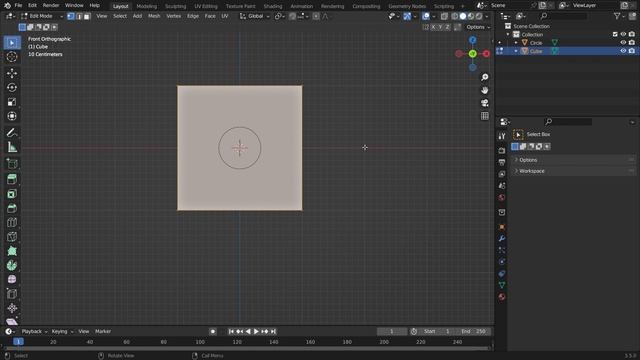Expand the Workspace panel
640x360 pixels.
tap(573, 171)
